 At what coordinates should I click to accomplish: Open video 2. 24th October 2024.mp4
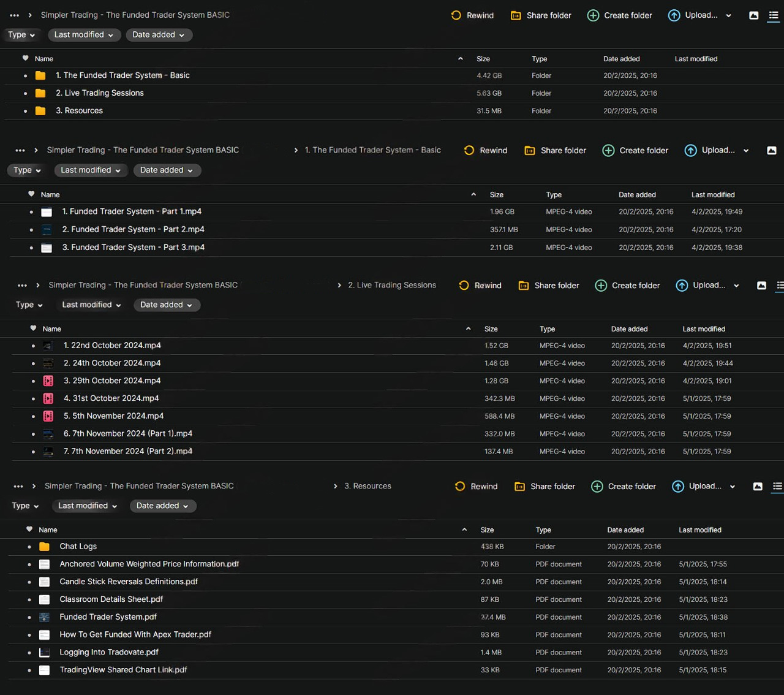coord(112,363)
